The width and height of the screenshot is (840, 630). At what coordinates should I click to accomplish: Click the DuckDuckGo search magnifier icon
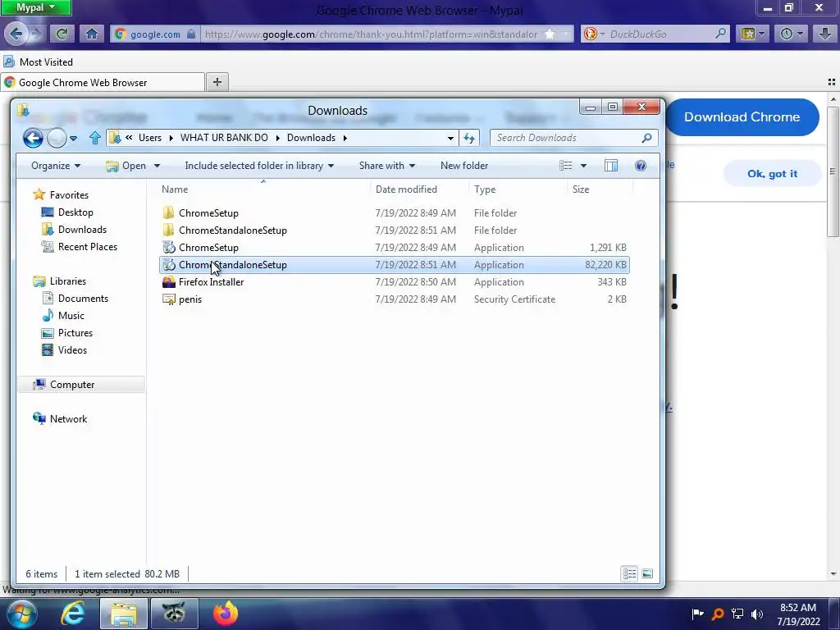720,34
